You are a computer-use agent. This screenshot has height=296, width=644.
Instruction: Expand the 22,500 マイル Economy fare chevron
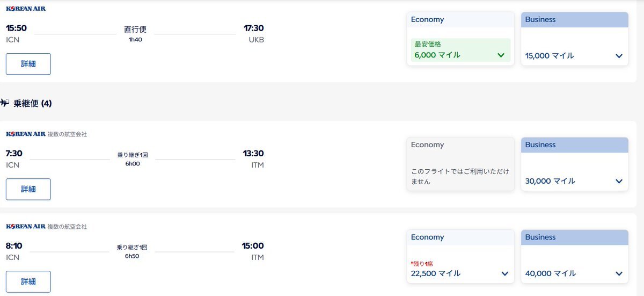click(504, 273)
